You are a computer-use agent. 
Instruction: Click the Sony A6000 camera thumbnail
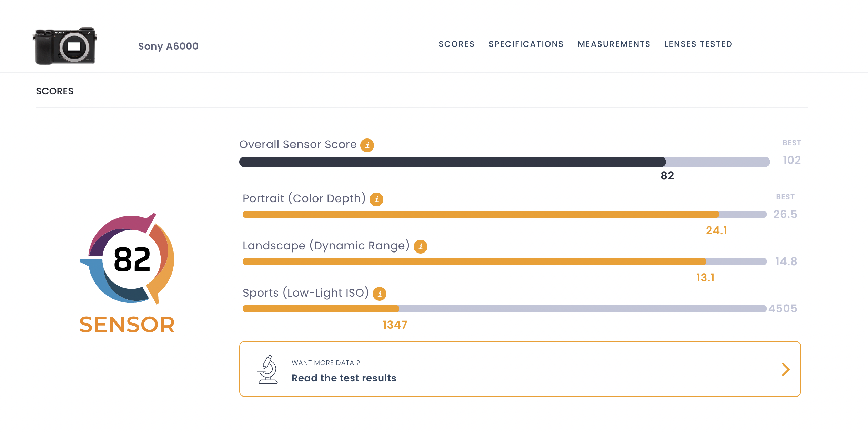[x=65, y=46]
